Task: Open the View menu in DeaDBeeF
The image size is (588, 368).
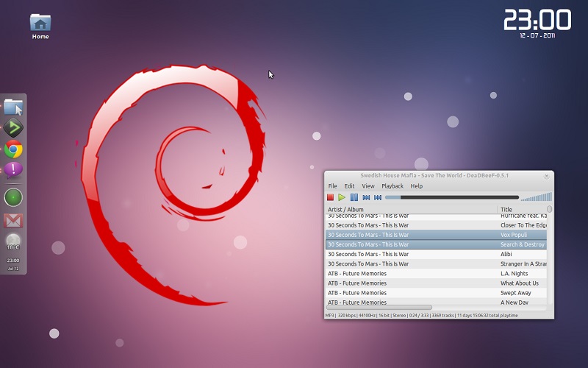Action: point(368,186)
